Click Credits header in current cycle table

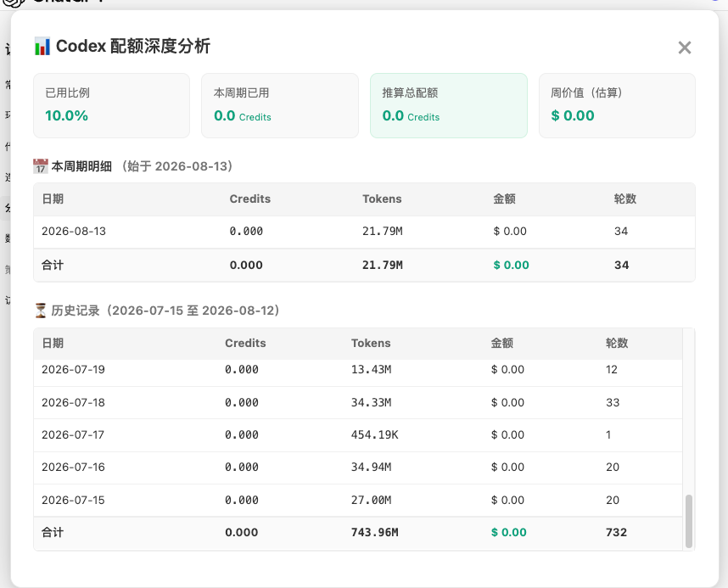pos(249,199)
